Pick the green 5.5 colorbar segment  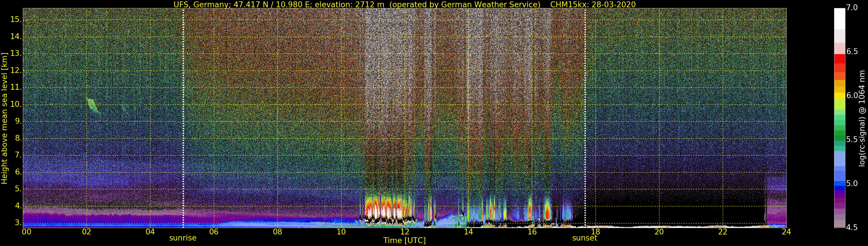[839, 137]
